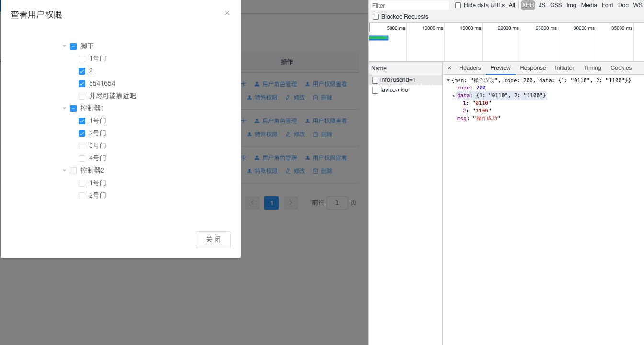Open the Initiator tab
This screenshot has width=644, height=345.
(x=564, y=68)
